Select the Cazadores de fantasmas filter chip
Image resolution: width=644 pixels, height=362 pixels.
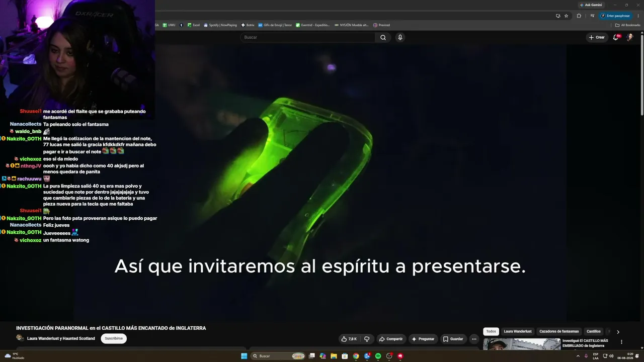pyautogui.click(x=559, y=331)
